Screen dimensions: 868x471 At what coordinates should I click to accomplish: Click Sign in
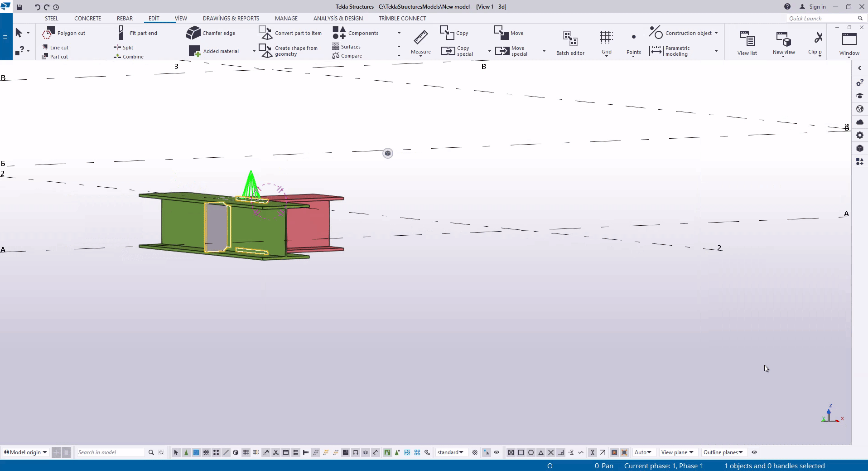tap(813, 7)
